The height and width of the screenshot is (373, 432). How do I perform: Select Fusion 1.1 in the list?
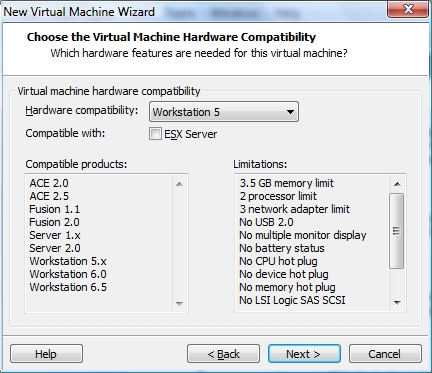55,209
